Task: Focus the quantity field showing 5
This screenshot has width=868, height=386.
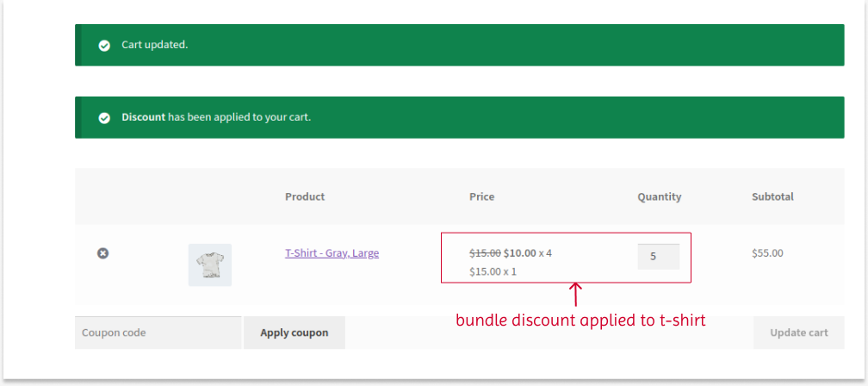Action: [x=658, y=257]
